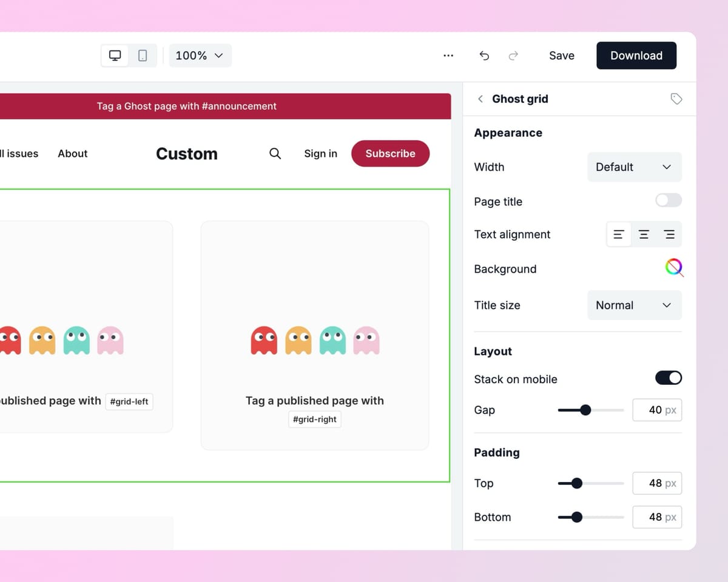Align text to the right
728x582 pixels.
669,235
